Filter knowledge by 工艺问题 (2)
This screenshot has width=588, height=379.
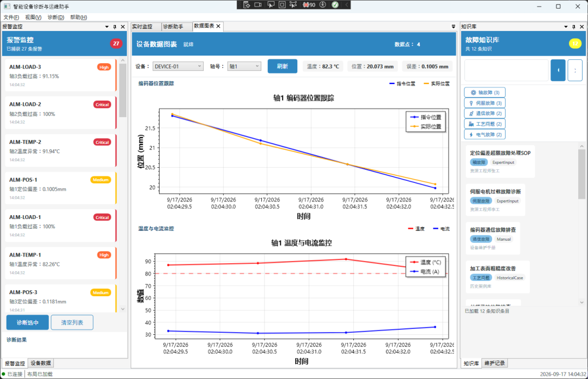point(485,124)
